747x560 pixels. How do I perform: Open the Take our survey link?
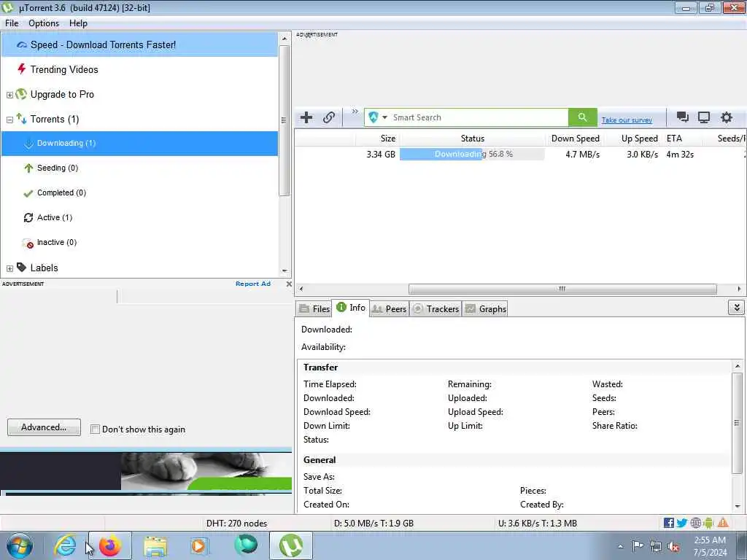(627, 120)
